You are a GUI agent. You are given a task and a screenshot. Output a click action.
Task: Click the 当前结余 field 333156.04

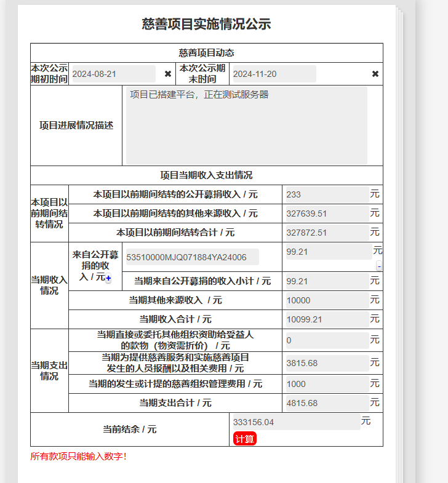click(295, 422)
